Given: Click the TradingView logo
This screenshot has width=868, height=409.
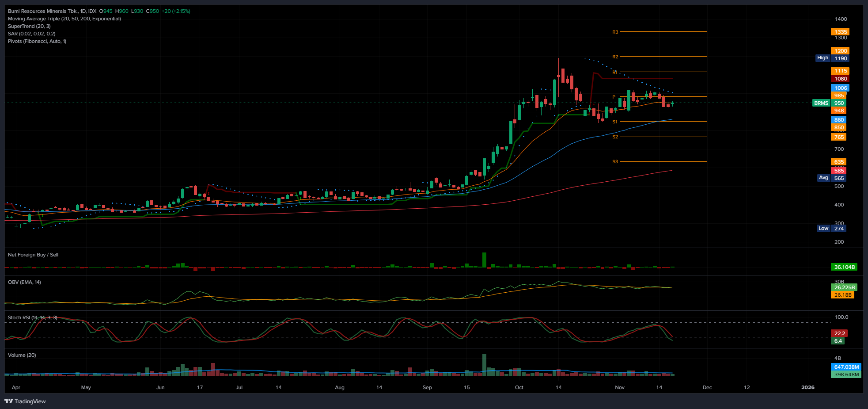Looking at the screenshot, I should [x=25, y=401].
